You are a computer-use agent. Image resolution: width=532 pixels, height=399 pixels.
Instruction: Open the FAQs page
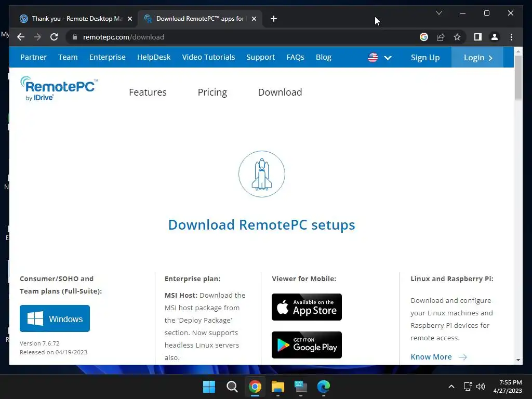(295, 57)
